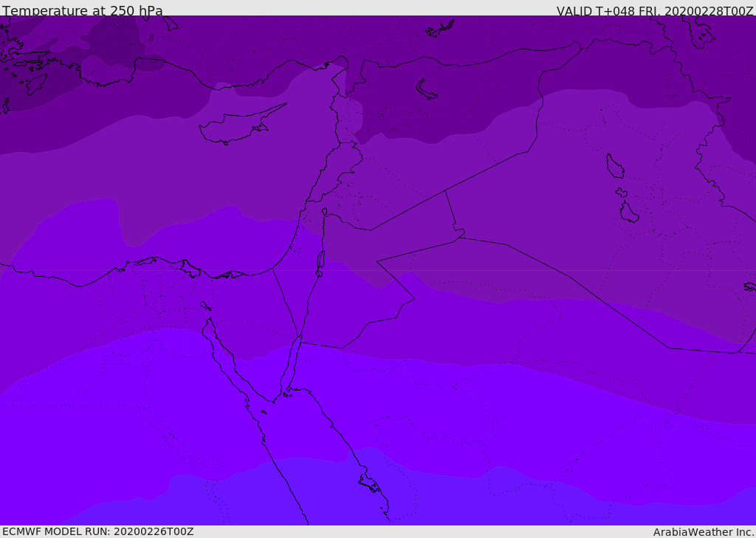Click the Dead Sea outline on the map

coord(320,263)
